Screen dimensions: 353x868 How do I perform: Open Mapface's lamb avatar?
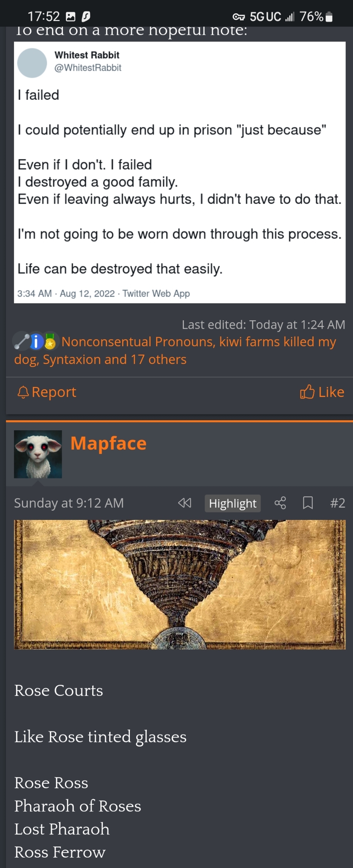point(38,454)
